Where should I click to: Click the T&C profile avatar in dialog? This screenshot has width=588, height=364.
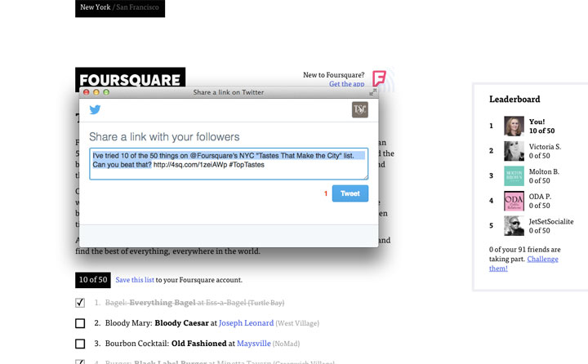tap(359, 110)
